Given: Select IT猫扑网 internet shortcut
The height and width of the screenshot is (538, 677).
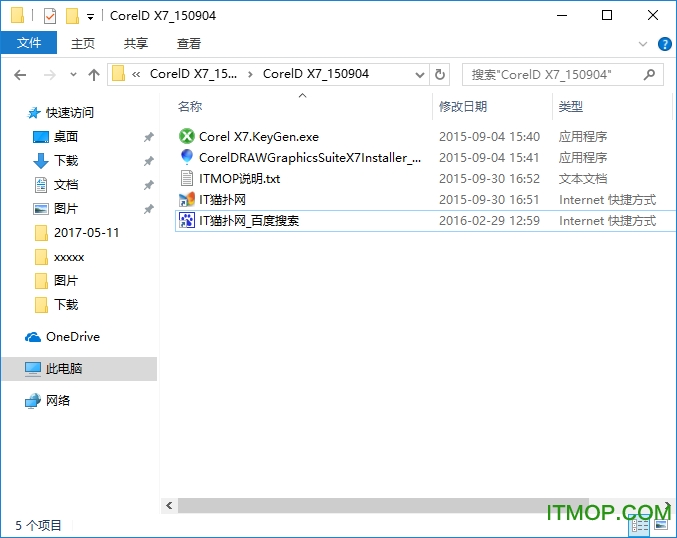Looking at the screenshot, I should click(x=222, y=199).
